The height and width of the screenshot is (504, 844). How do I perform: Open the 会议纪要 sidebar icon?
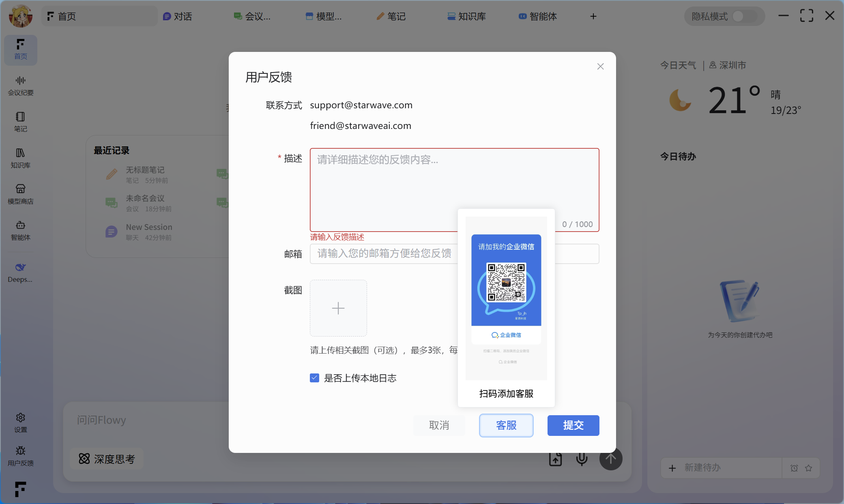20,86
